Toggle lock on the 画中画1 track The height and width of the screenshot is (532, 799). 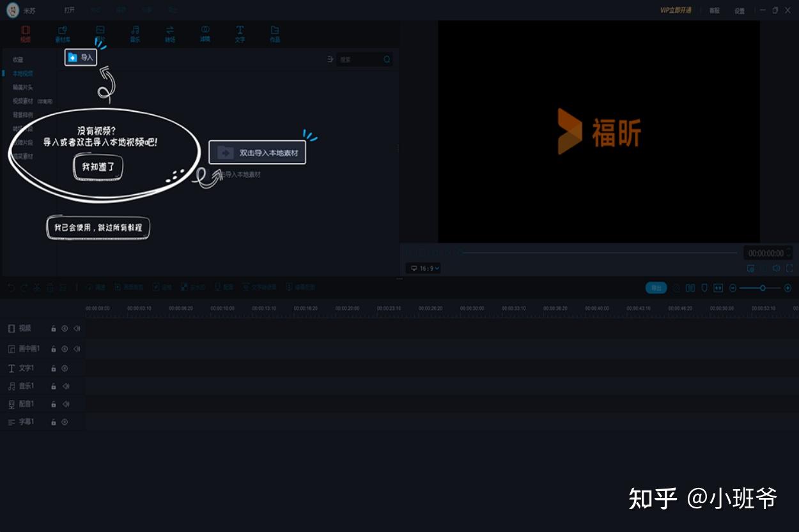pyautogui.click(x=54, y=349)
